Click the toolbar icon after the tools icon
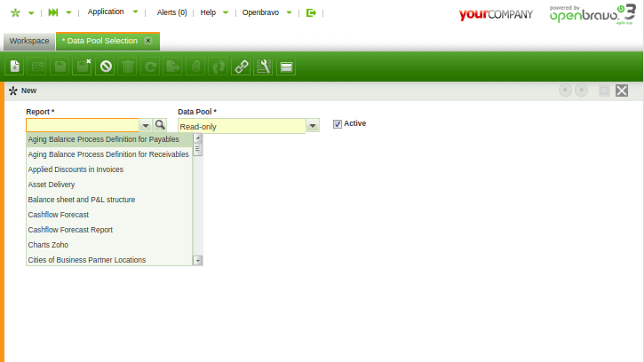This screenshot has width=644, height=362. (x=286, y=67)
